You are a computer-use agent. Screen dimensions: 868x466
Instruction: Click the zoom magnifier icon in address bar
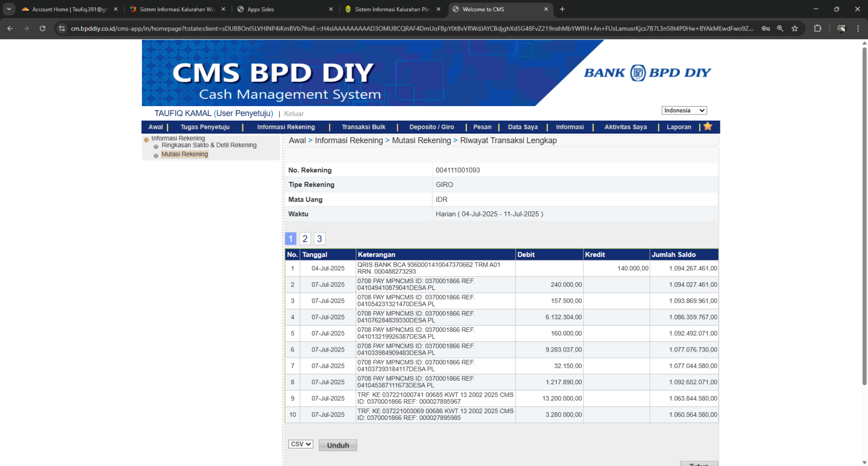(x=780, y=28)
